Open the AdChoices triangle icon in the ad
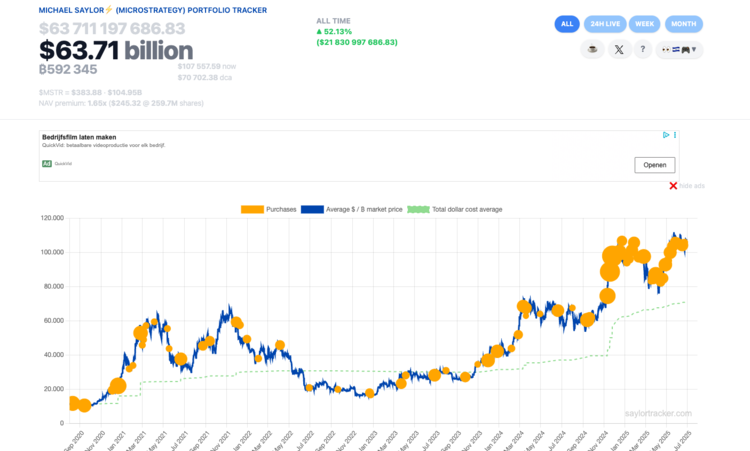The width and height of the screenshot is (750, 451). [666, 135]
